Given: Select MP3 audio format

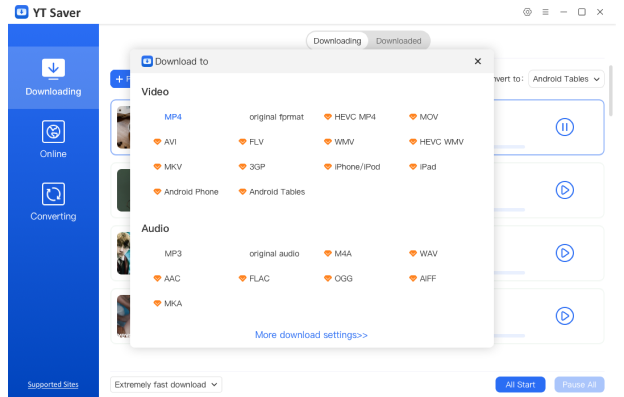Looking at the screenshot, I should click(x=173, y=254).
